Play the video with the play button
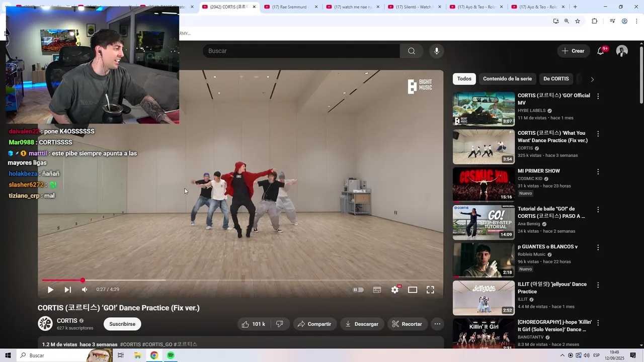This screenshot has width=644, height=362. click(x=50, y=290)
